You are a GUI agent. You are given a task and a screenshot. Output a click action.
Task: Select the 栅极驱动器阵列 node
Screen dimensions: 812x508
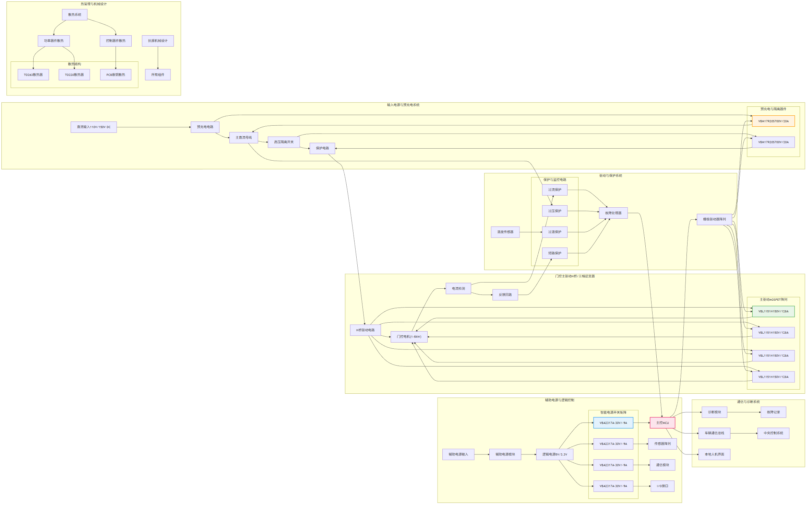coord(714,219)
